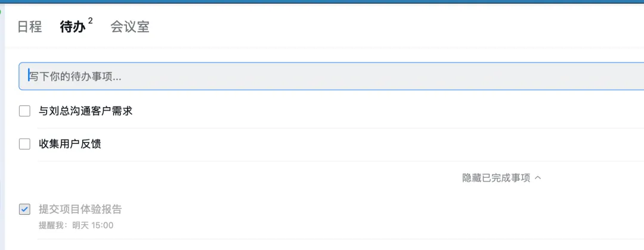The width and height of the screenshot is (644, 250).
Task: Select the 待办 tab
Action: (72, 27)
